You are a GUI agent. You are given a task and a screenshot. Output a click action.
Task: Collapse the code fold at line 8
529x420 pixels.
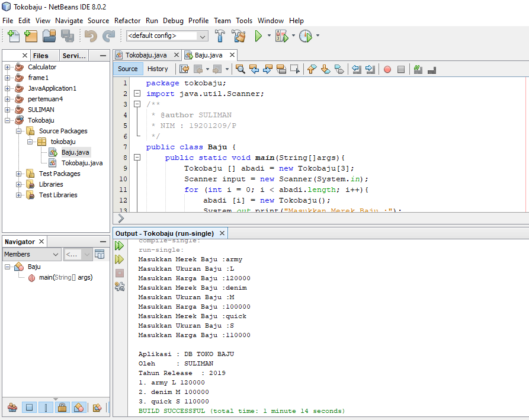(x=137, y=158)
